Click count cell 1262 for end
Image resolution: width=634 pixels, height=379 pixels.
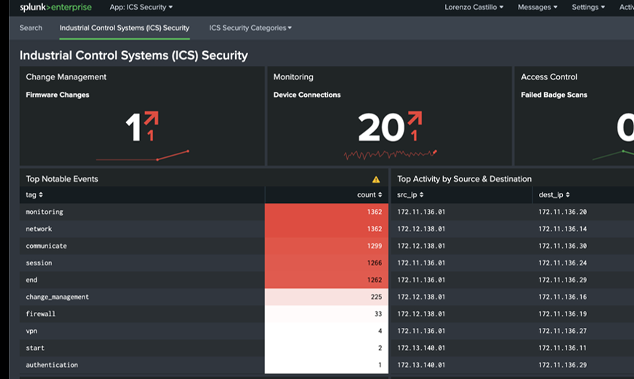click(327, 280)
